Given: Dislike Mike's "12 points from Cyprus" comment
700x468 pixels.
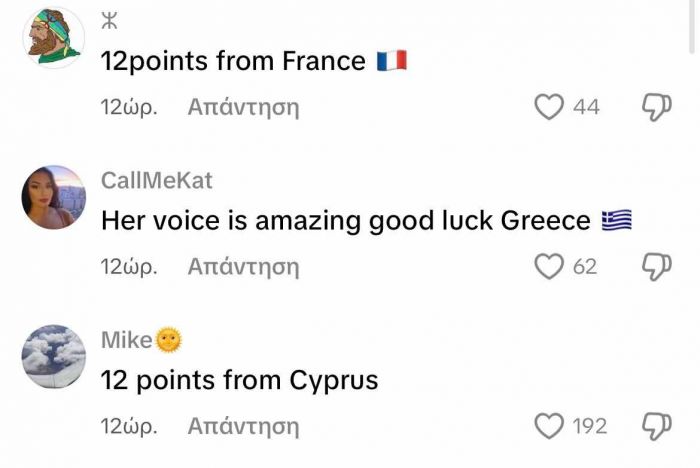Looking at the screenshot, I should pos(655,426).
